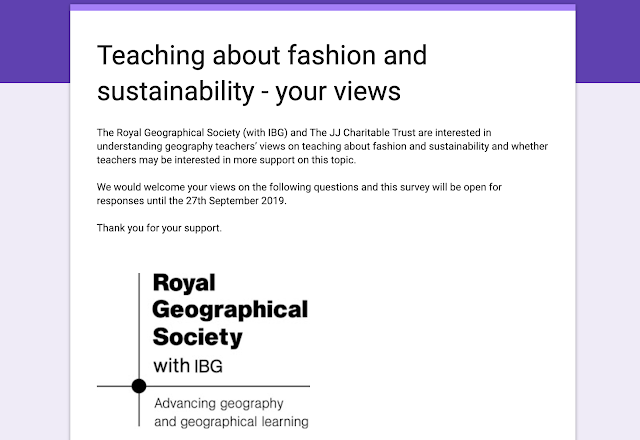Click the '27th September 2019' deadline text
This screenshot has width=640, height=440.
click(x=236, y=201)
